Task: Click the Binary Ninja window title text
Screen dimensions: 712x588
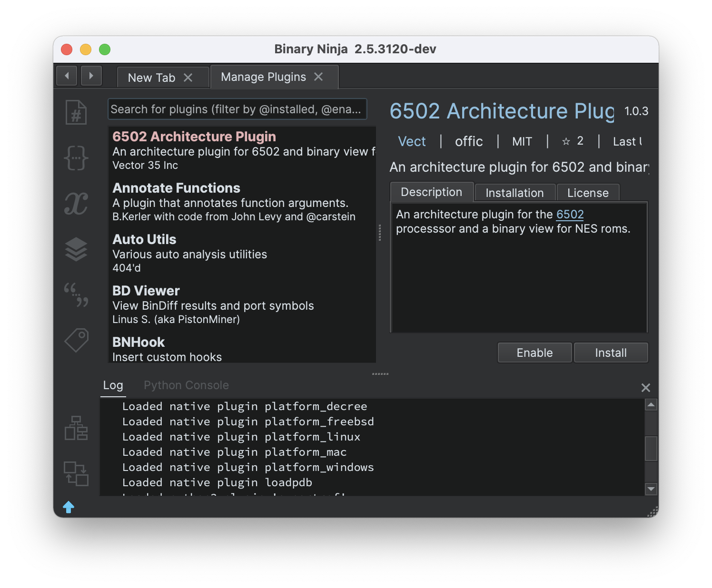Action: click(x=356, y=49)
